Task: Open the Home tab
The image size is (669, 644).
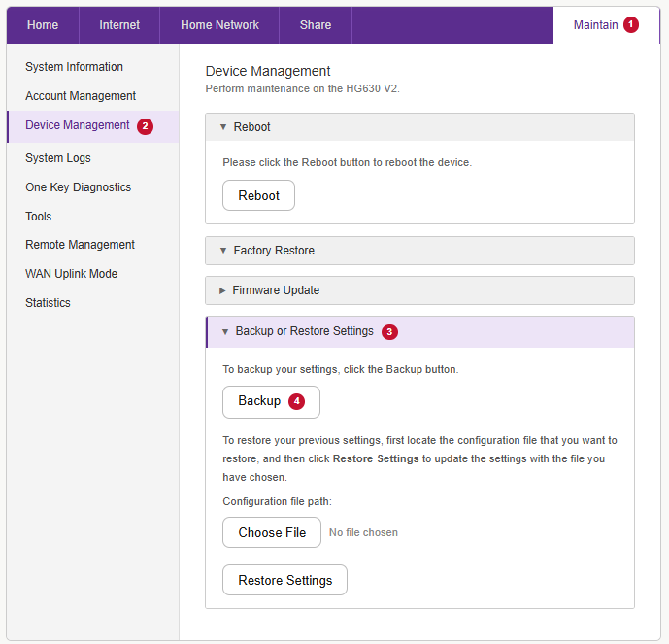Action: pyautogui.click(x=43, y=25)
